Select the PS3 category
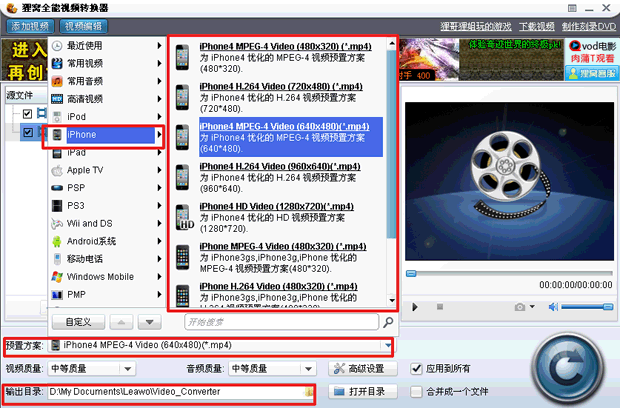This screenshot has width=620, height=408. pos(107,206)
